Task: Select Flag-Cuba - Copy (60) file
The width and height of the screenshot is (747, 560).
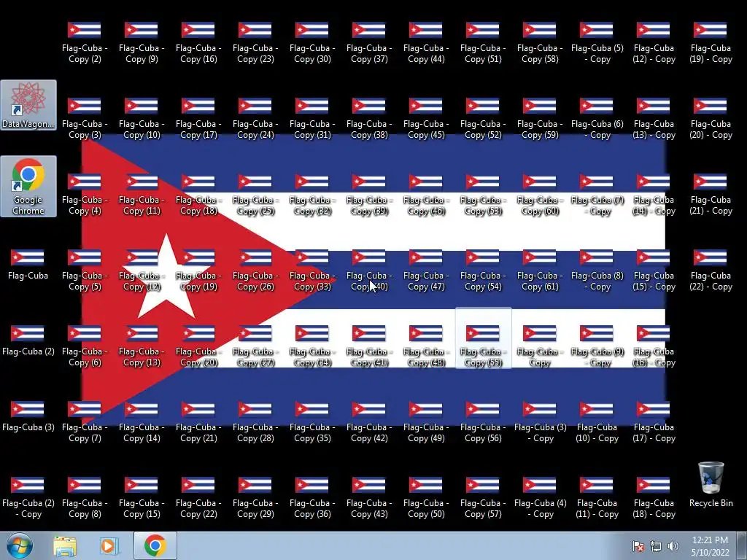Action: (540, 194)
